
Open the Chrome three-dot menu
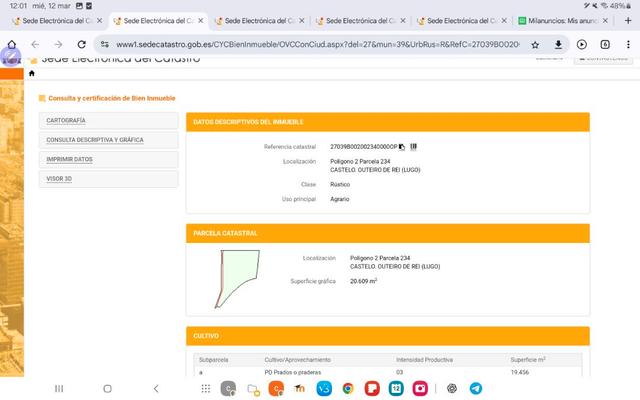click(628, 44)
